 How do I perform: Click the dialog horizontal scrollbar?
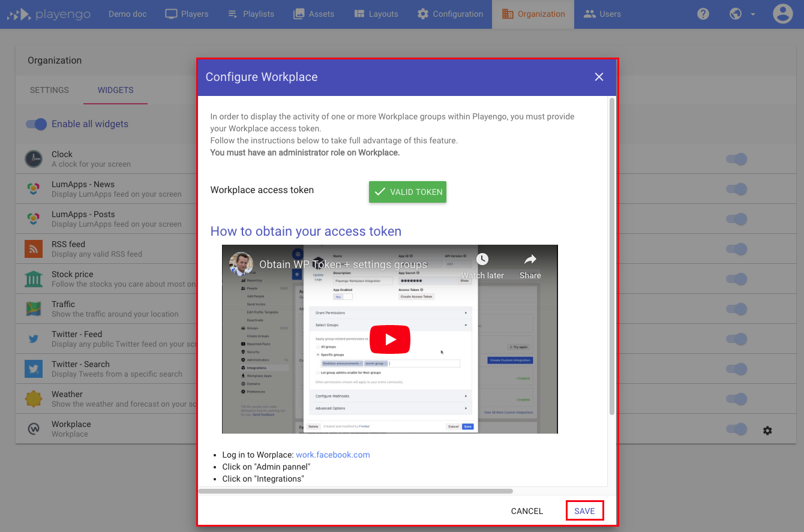tap(355, 491)
